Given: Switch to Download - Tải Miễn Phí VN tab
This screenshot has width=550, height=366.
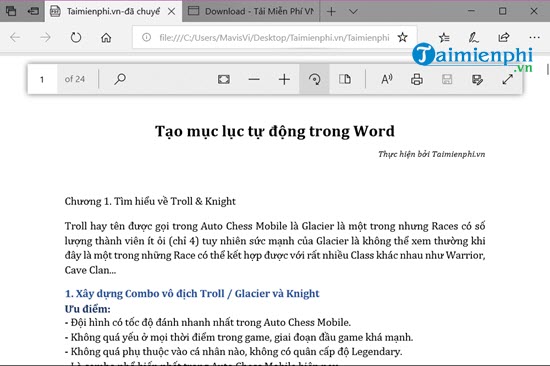Looking at the screenshot, I should [251, 11].
